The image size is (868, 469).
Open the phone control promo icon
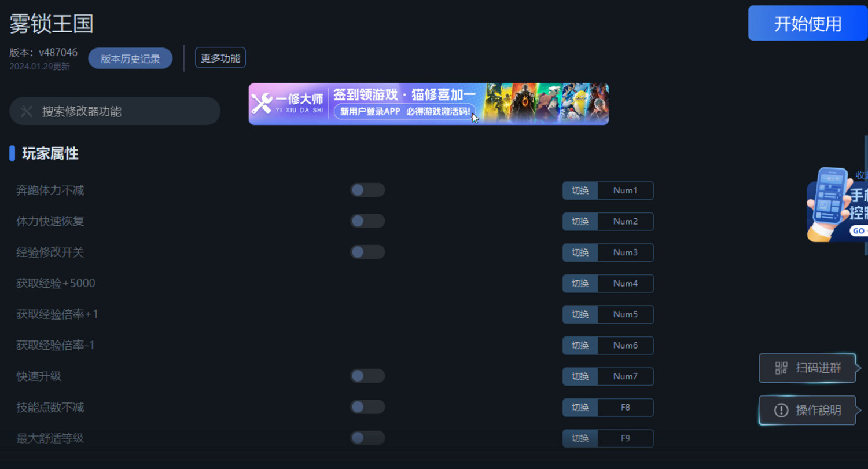tap(837, 204)
